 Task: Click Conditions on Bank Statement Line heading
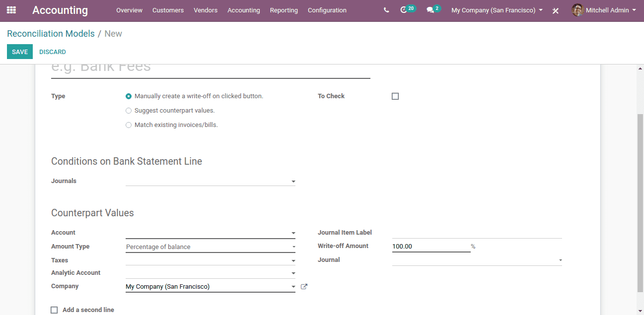pos(127,161)
